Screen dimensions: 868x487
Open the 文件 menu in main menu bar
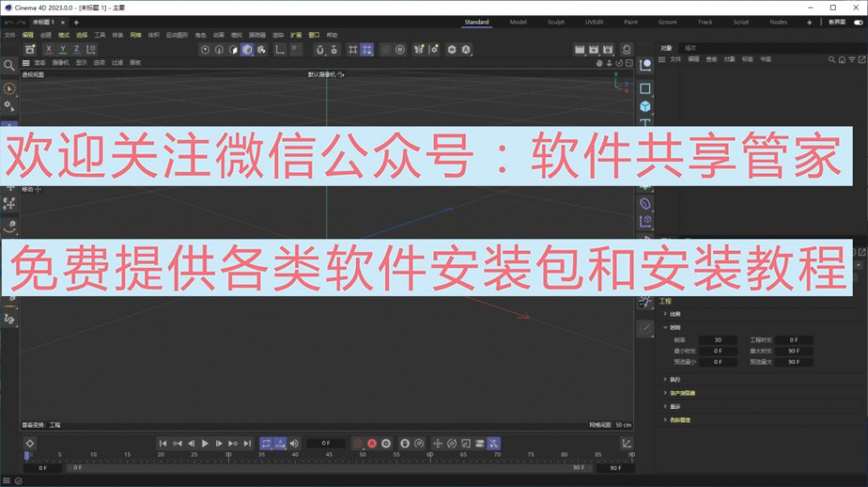coord(10,35)
